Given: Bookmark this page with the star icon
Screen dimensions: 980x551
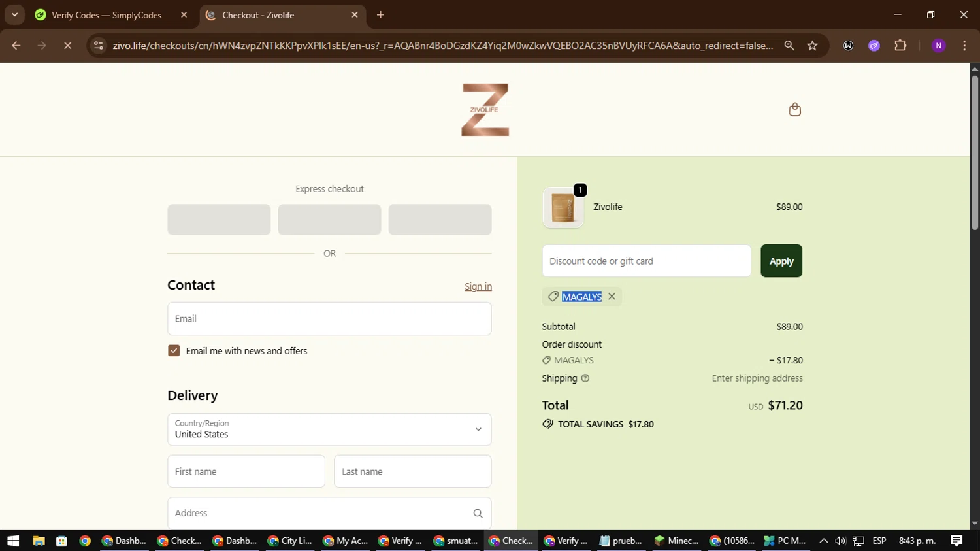Looking at the screenshot, I should click(x=812, y=46).
